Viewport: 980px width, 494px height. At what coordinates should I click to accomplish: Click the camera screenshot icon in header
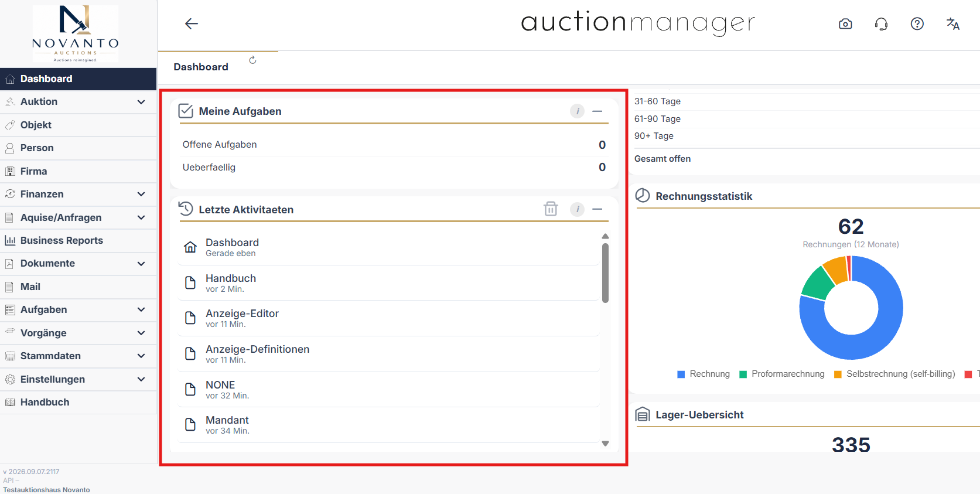(845, 24)
